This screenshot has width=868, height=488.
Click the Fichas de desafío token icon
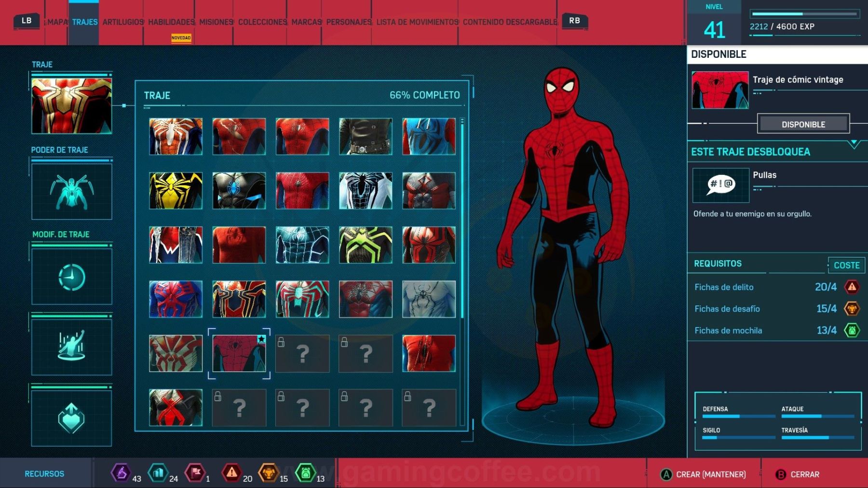[x=852, y=309]
